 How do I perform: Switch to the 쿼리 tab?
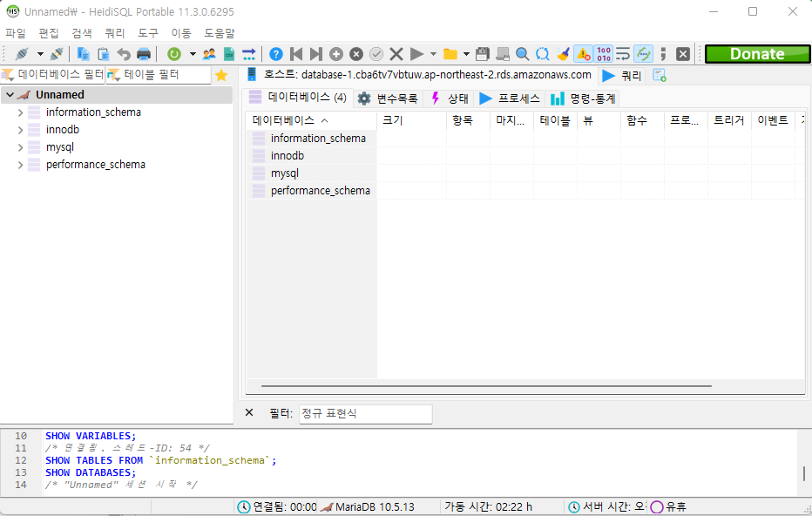(622, 76)
